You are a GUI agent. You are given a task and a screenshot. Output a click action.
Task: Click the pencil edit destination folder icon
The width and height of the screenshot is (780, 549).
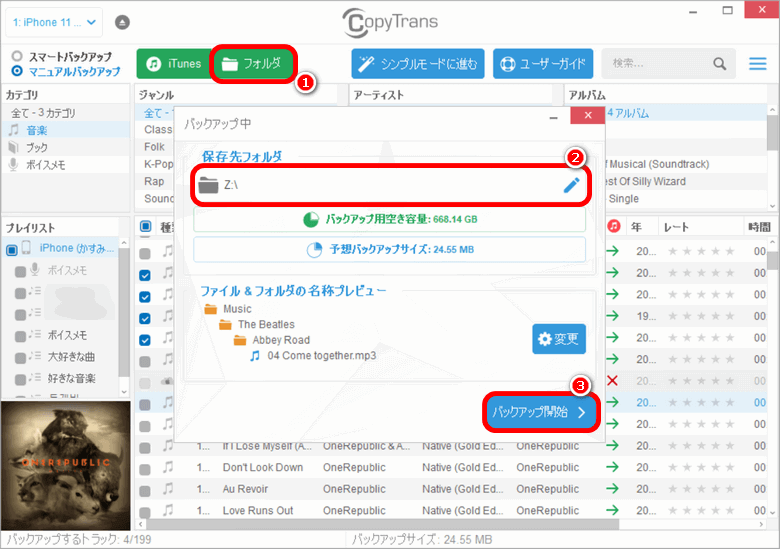(572, 185)
